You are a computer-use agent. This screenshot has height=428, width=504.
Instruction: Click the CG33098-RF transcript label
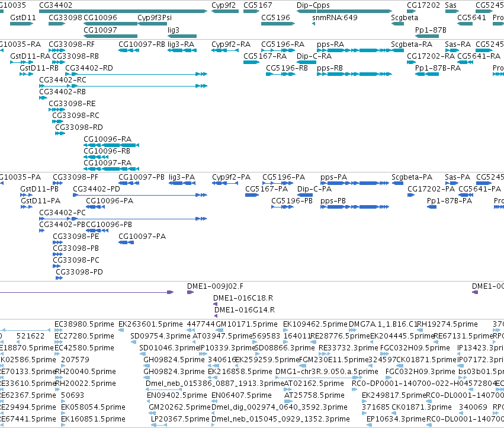click(72, 44)
